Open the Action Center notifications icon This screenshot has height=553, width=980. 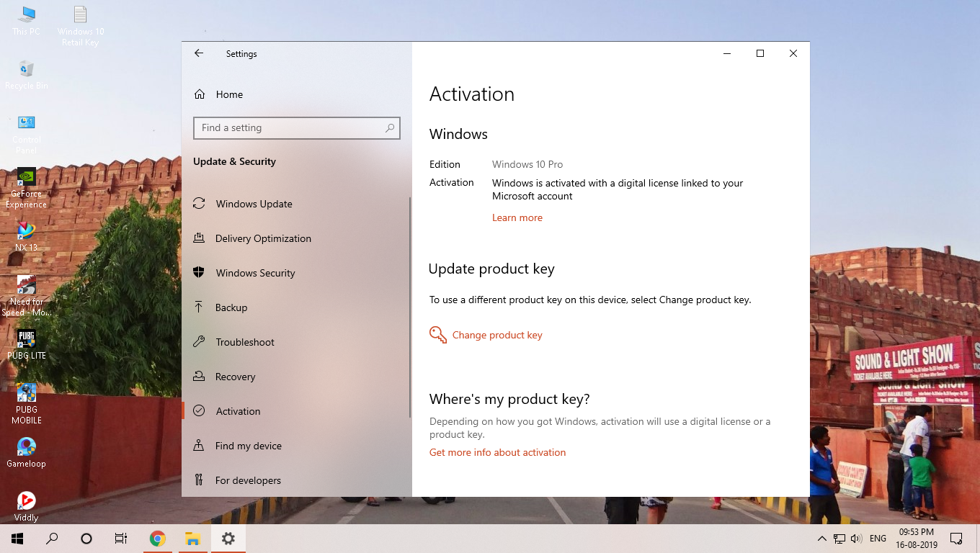(x=956, y=539)
